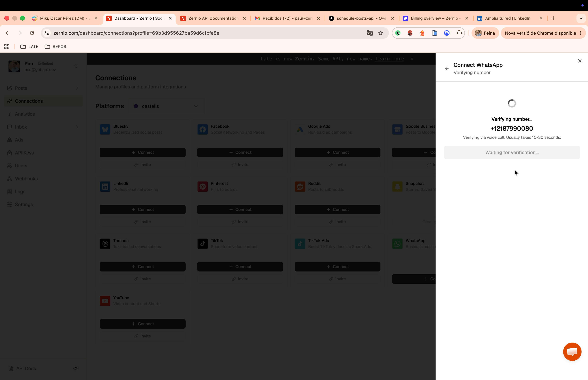Image resolution: width=588 pixels, height=380 pixels.
Task: Open the chat support bubble widget
Action: tap(572, 352)
